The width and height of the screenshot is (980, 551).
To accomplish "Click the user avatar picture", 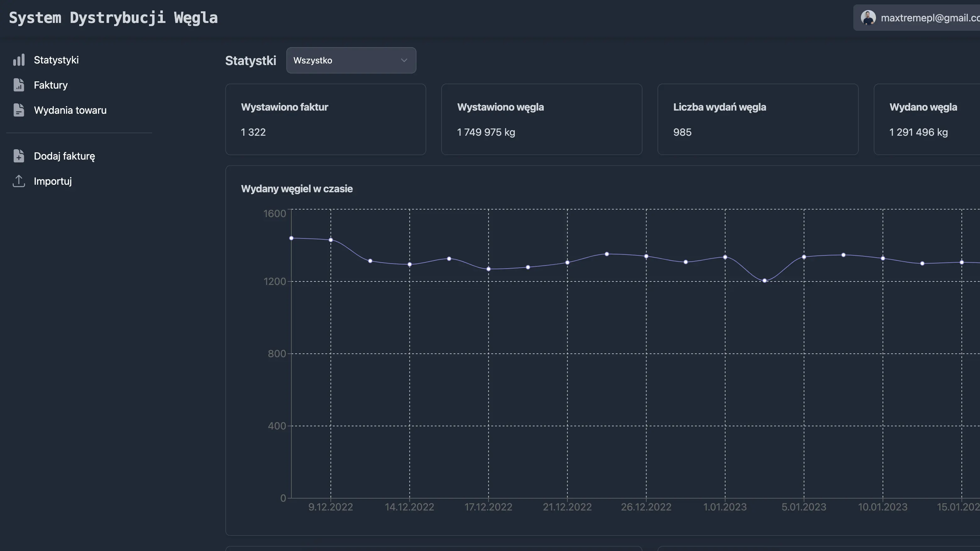I will tap(868, 18).
